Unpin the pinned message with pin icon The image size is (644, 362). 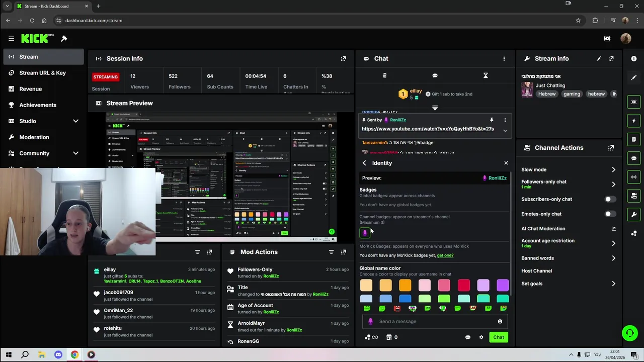coord(492,120)
